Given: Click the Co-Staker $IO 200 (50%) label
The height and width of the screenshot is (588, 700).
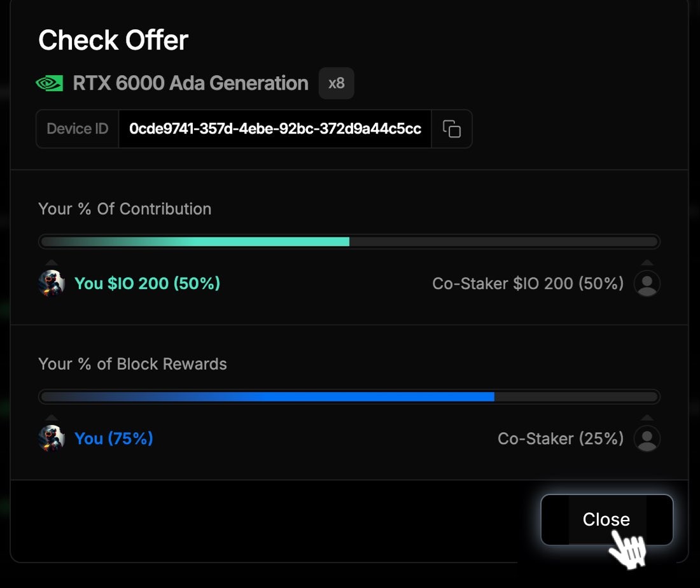Looking at the screenshot, I should click(528, 284).
